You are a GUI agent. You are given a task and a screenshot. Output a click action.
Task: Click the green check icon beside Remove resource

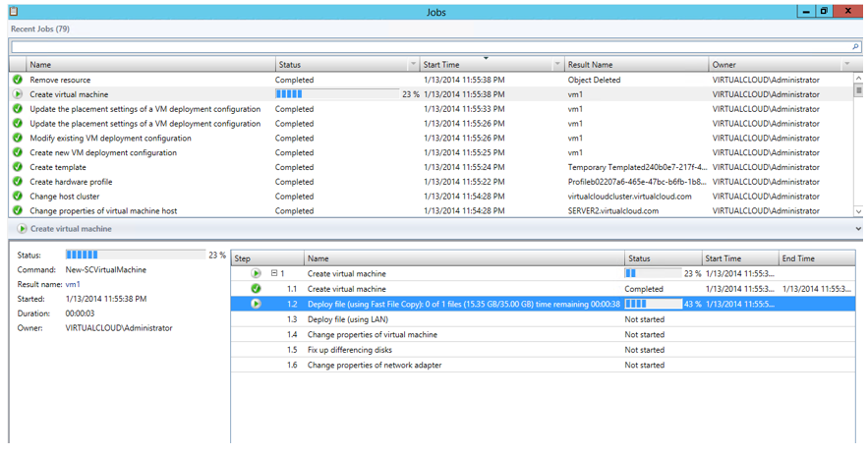[18, 80]
